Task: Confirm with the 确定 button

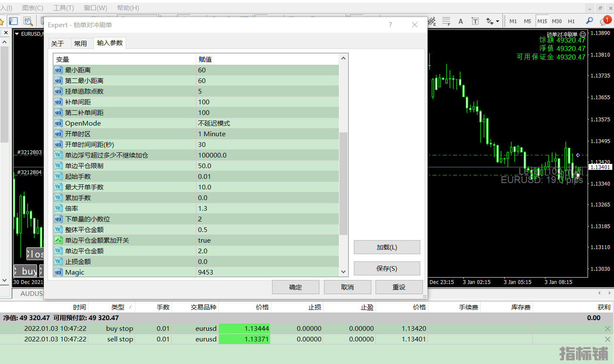Action: tap(296, 287)
